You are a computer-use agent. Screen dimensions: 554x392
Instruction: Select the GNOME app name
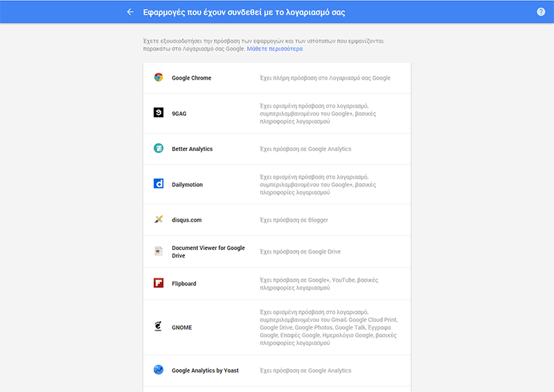(x=182, y=328)
